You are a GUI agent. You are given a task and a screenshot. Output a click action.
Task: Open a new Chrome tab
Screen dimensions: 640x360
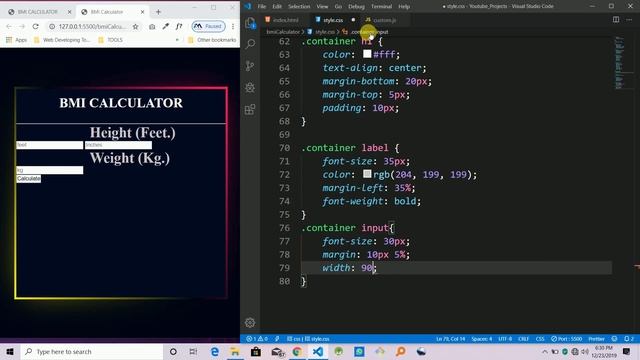pyautogui.click(x=158, y=12)
